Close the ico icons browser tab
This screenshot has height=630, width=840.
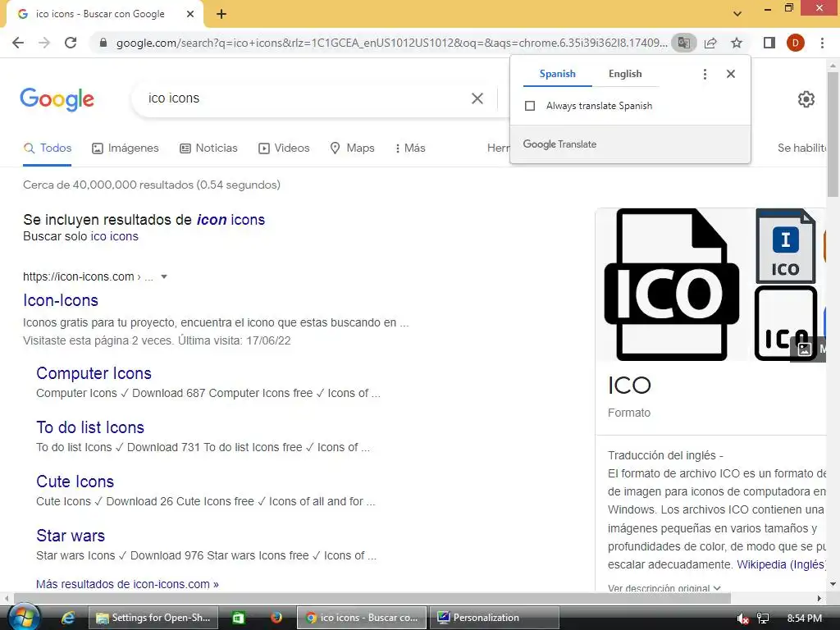[190, 14]
